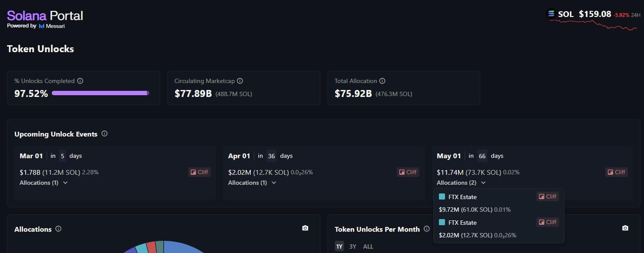Click info icon beside % Unlocks Completed

[x=80, y=81]
